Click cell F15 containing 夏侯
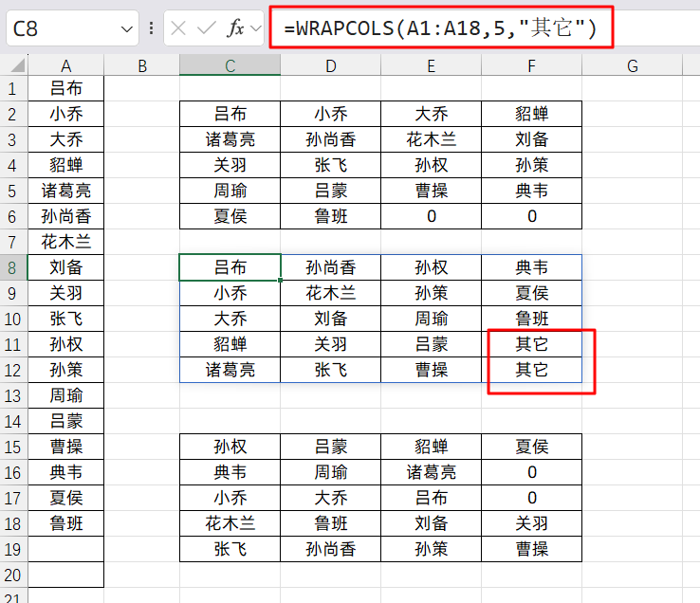 click(531, 447)
